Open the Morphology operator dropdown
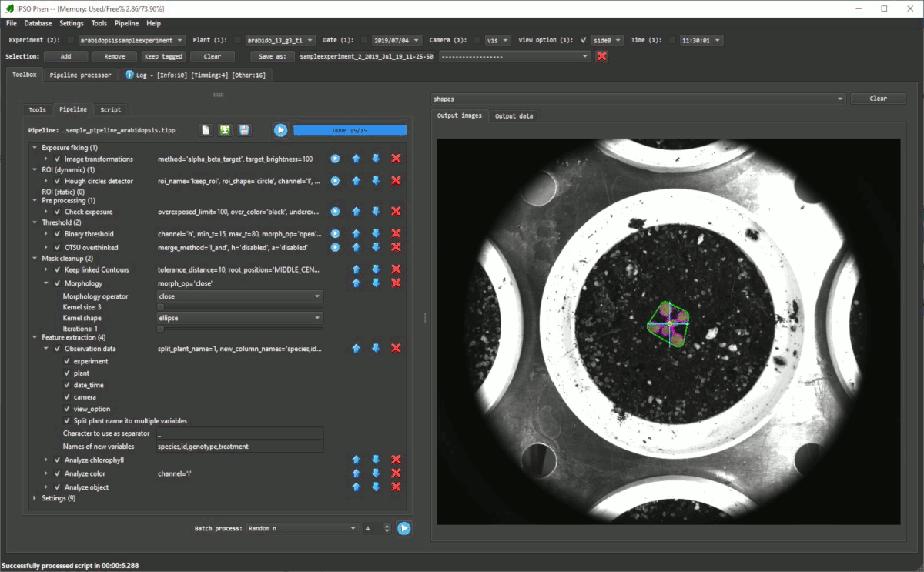The height and width of the screenshot is (572, 924). 239,296
